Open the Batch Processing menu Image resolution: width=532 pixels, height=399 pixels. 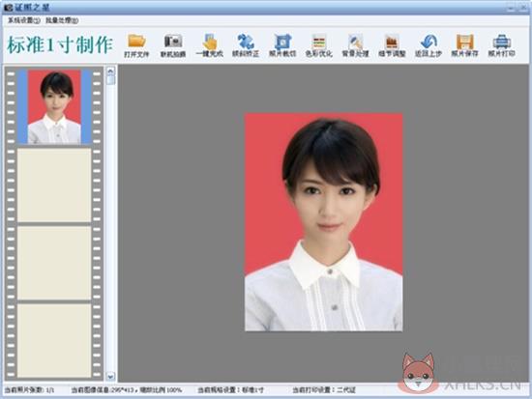coord(62,20)
